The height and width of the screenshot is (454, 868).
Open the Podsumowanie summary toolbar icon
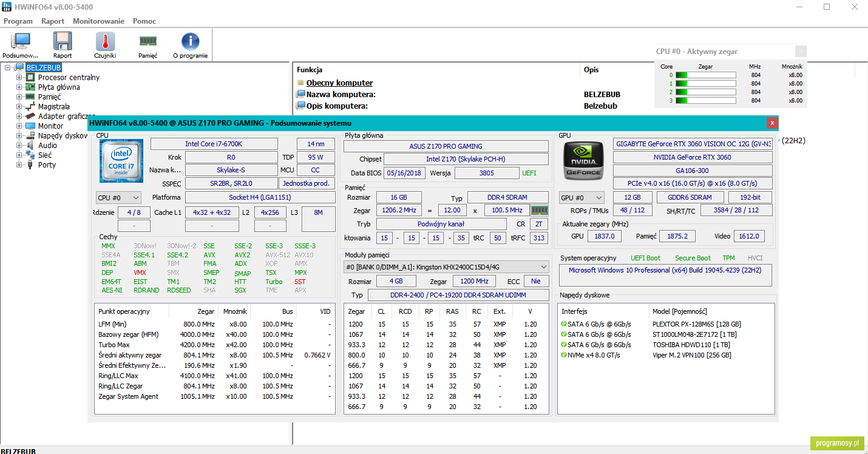(x=20, y=41)
